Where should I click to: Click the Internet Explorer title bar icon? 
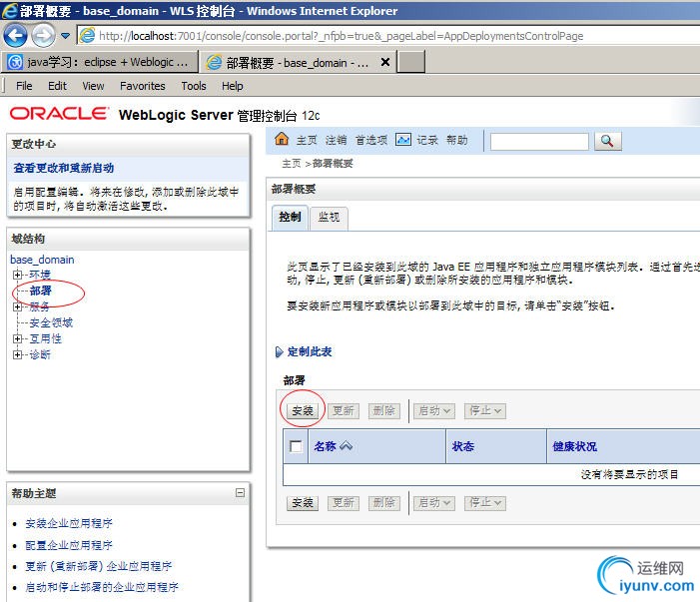[10, 11]
